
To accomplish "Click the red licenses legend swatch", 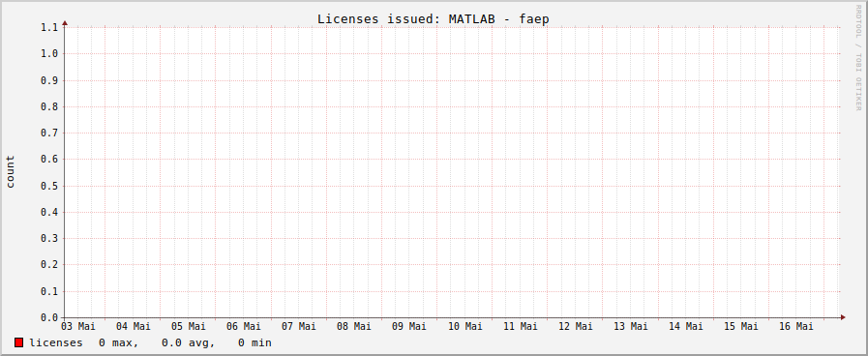I will (18, 342).
